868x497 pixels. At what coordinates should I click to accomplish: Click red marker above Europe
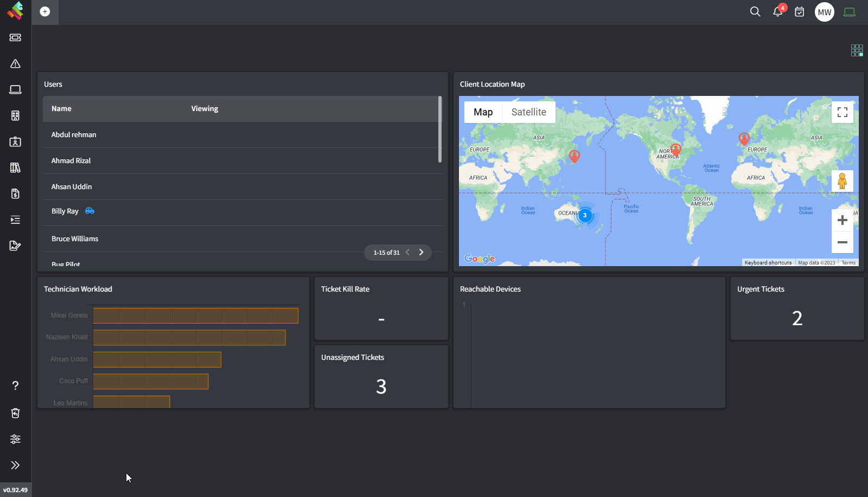(x=744, y=139)
